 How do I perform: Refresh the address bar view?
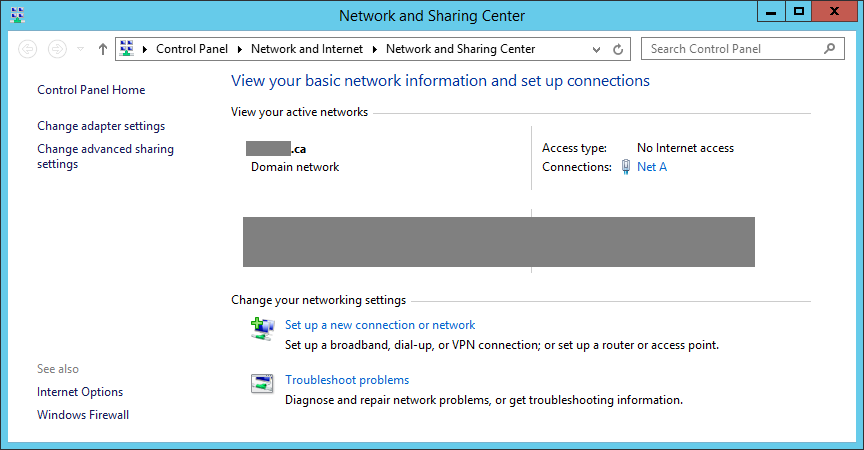[x=618, y=49]
